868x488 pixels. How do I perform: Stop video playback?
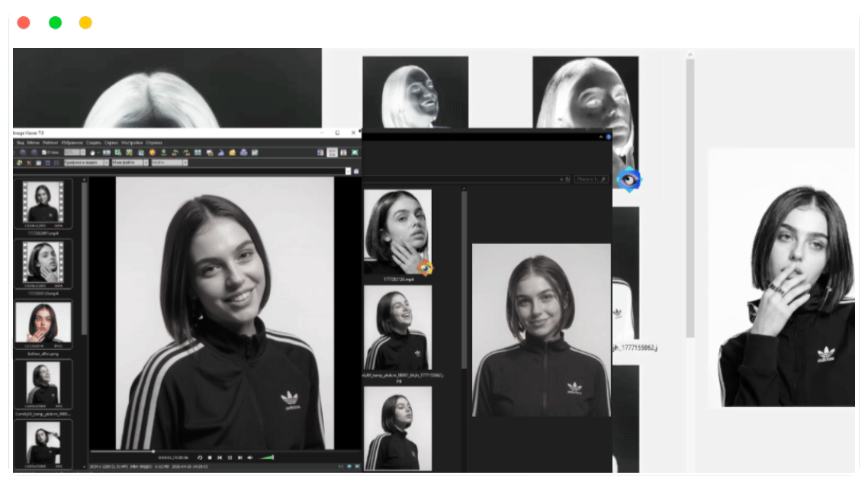(x=210, y=457)
